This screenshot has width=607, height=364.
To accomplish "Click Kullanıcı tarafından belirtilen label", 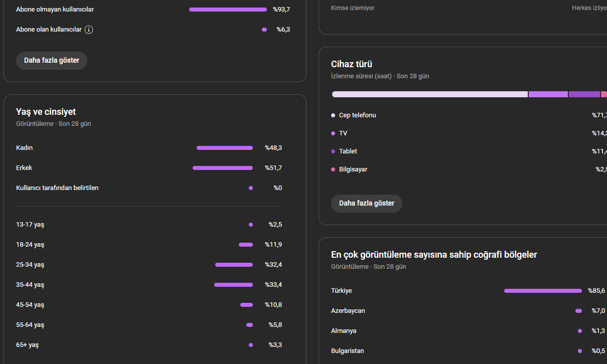I will tap(57, 188).
